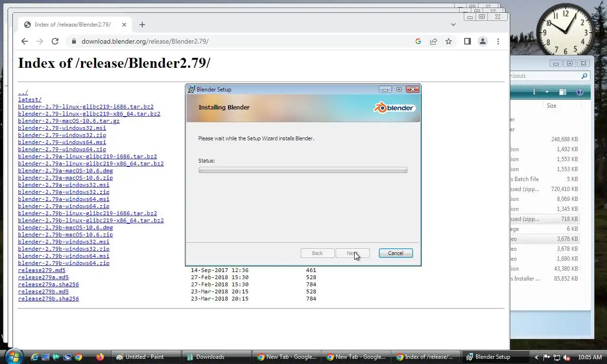Screen dimensions: 607x364
Task: Launch Chrome from quick launch
Action: click(78, 357)
